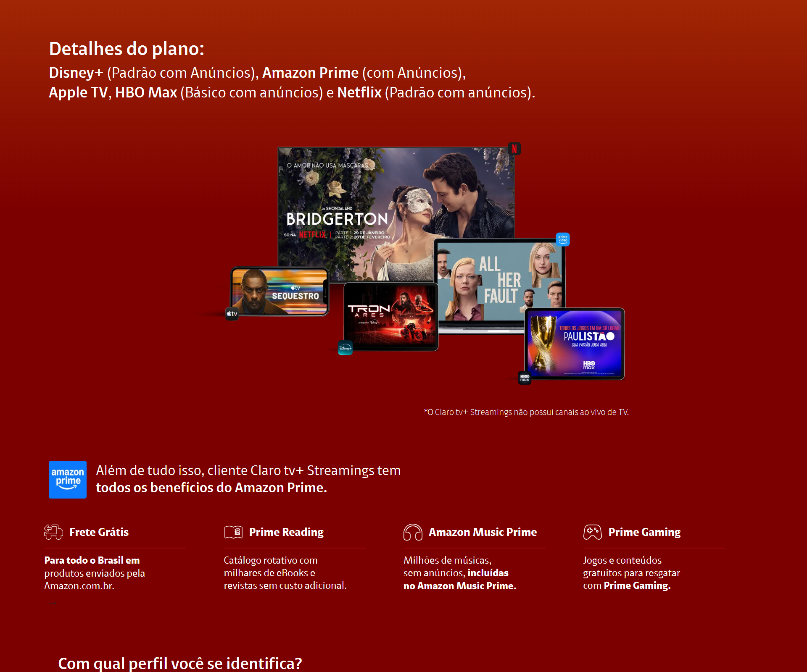Image resolution: width=807 pixels, height=672 pixels.
Task: Click 'no Amazon Music Prime.' bold text
Action: point(460,586)
